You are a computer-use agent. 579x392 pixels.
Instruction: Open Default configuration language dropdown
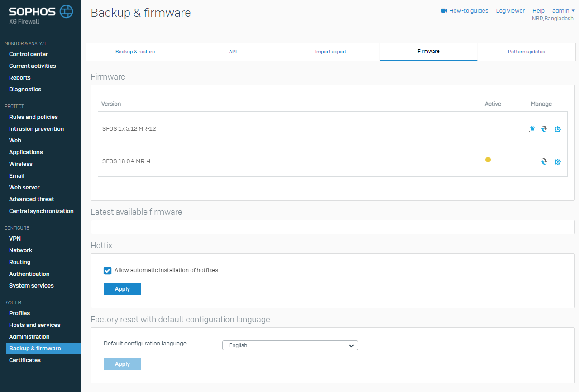point(290,345)
